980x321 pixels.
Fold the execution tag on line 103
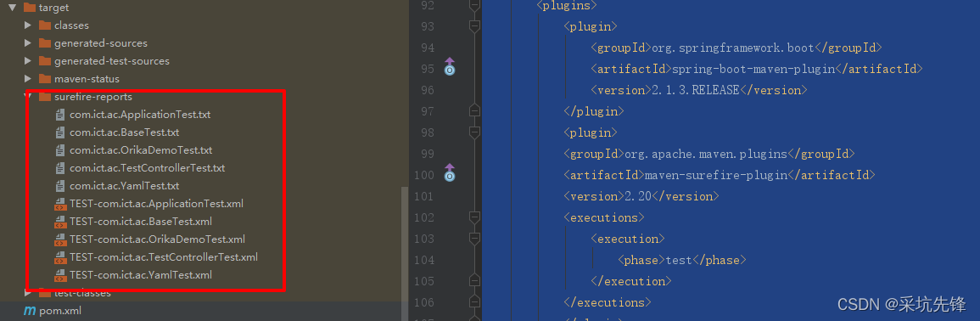[474, 239]
